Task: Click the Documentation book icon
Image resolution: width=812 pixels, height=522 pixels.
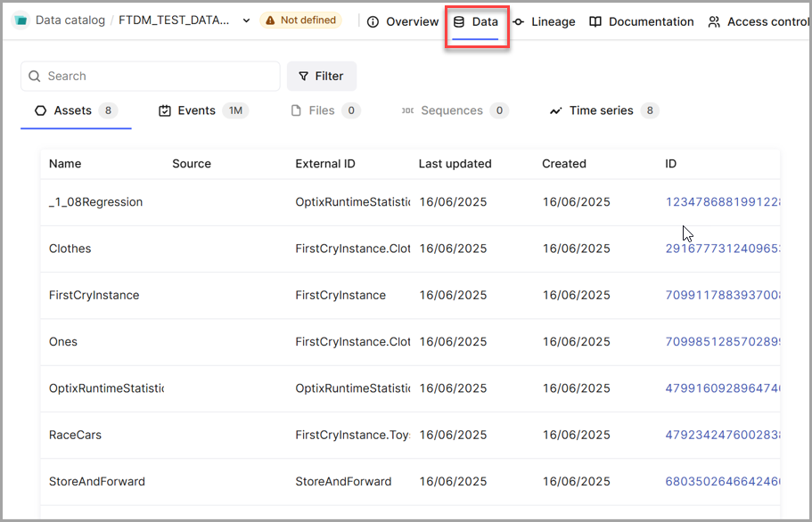Action: pyautogui.click(x=595, y=21)
